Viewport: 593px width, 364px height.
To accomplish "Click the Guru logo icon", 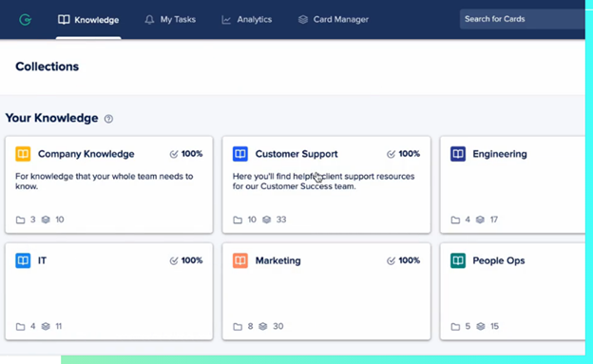I will (x=26, y=20).
